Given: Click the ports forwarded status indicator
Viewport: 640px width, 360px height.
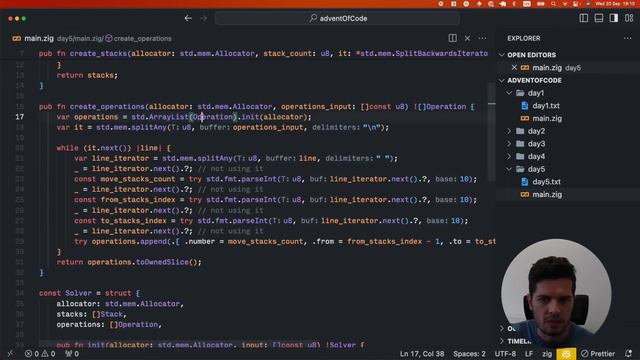Looking at the screenshot, I should (x=72, y=353).
